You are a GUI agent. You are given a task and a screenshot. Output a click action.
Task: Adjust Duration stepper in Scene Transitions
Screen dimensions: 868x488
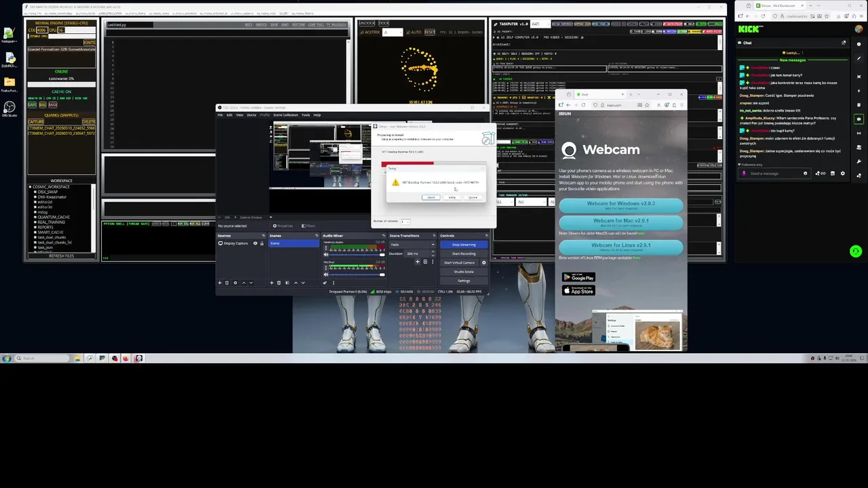[433, 253]
